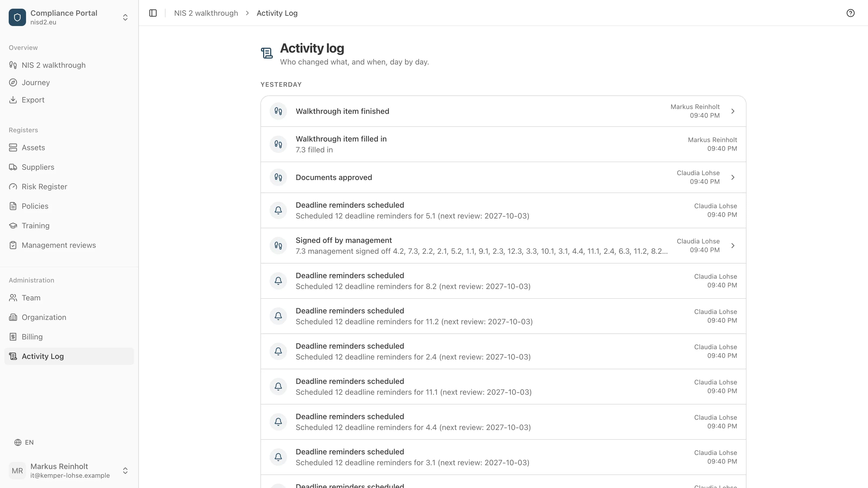Expand the Documents approved entry chevron
Screen dimensions: 868x488
click(x=733, y=177)
